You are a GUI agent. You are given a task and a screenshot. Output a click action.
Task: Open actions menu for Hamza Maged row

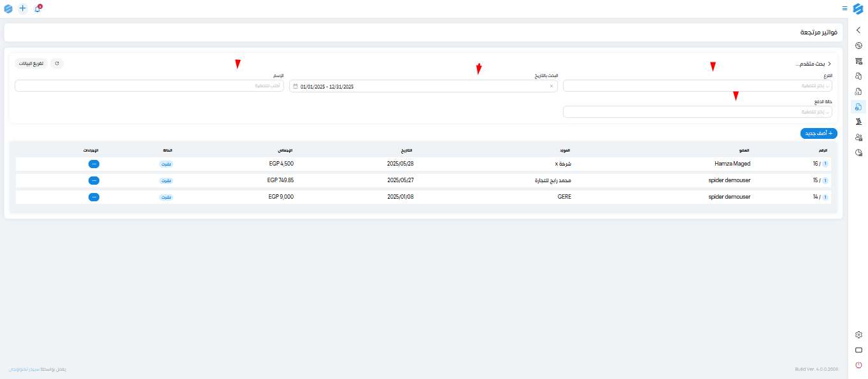(94, 164)
